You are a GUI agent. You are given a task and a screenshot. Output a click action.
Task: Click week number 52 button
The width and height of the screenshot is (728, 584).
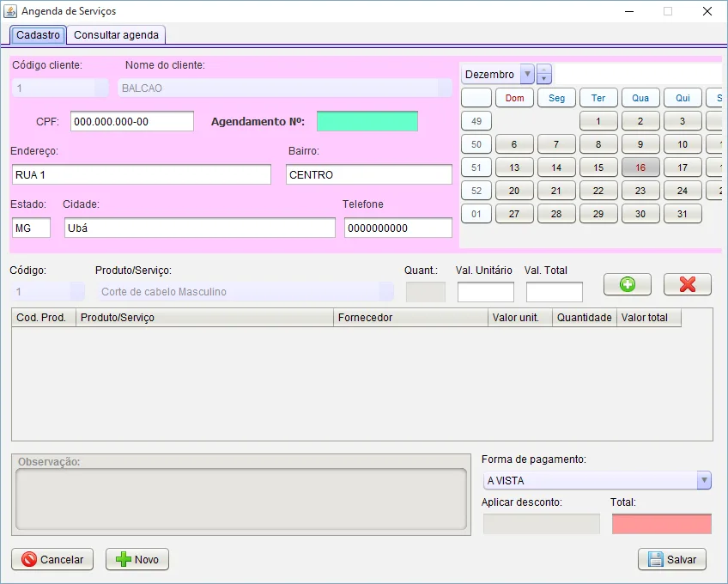476,191
